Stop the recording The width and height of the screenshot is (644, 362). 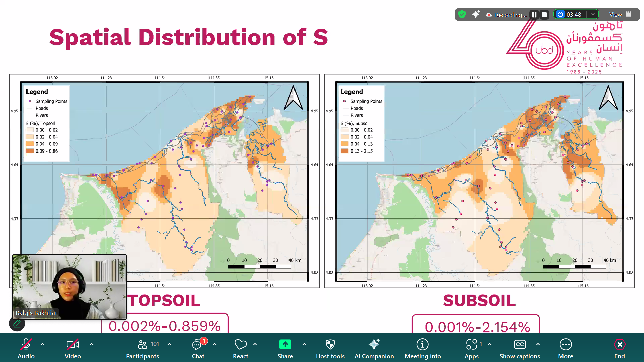coord(544,15)
